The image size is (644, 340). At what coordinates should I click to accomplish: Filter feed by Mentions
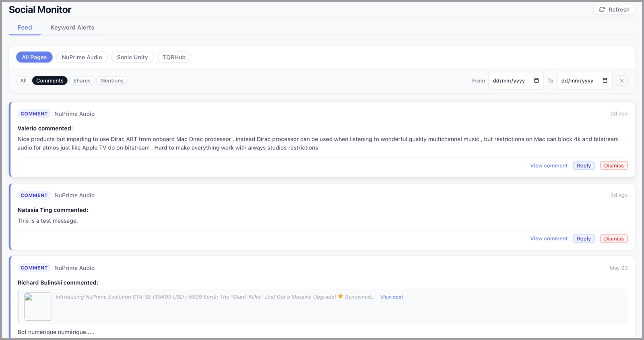point(112,81)
